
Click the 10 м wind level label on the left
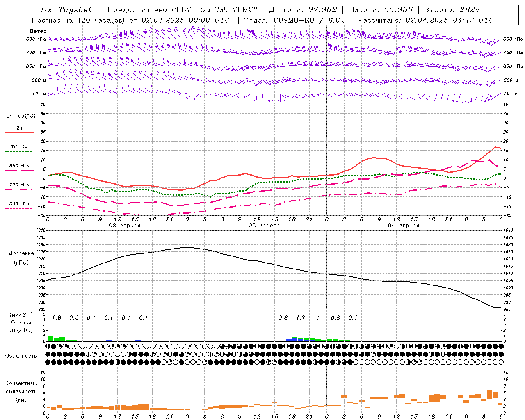pos(39,94)
